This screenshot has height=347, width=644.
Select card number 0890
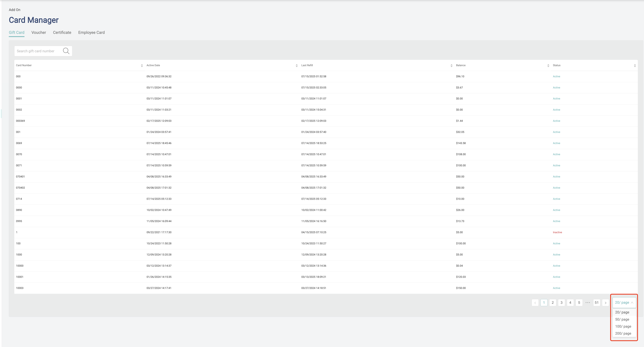19,210
